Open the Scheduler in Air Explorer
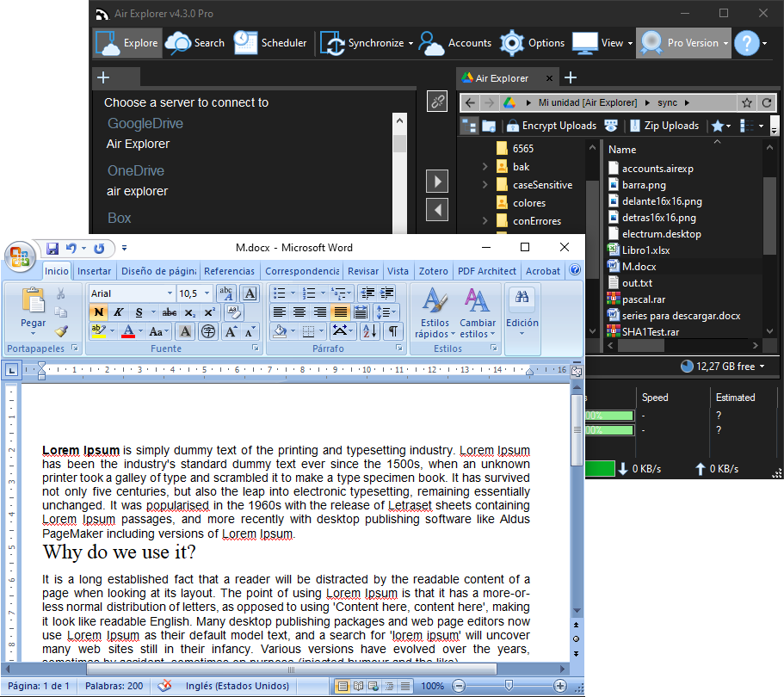Viewport: 784px width, 697px height. point(270,43)
